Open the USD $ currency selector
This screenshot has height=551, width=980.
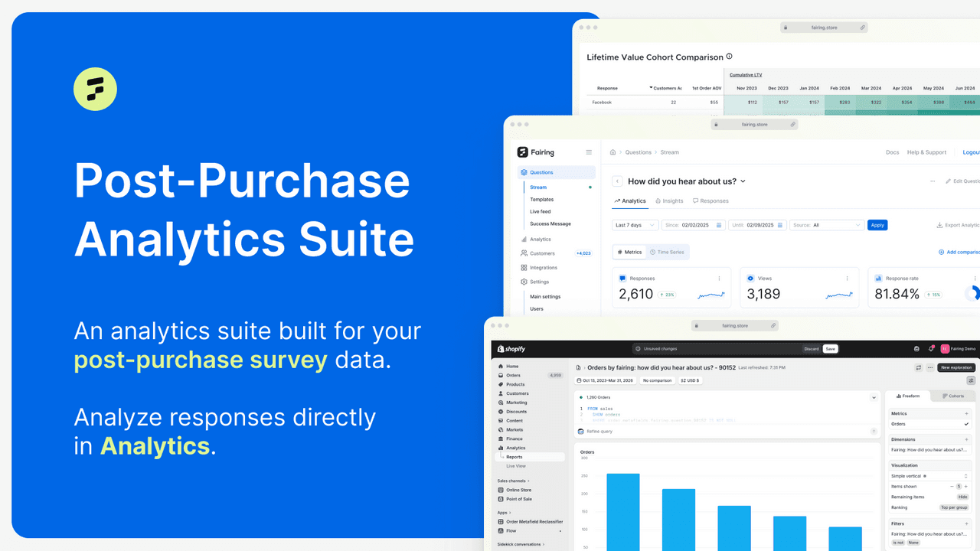point(690,380)
